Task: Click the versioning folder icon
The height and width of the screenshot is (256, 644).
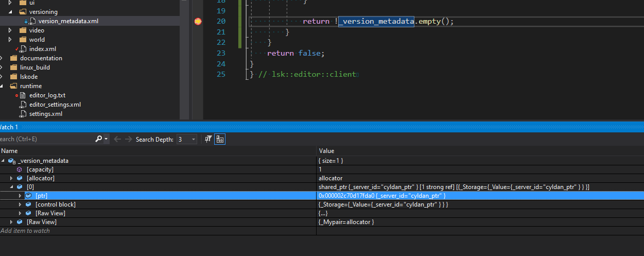Action: pyautogui.click(x=23, y=12)
